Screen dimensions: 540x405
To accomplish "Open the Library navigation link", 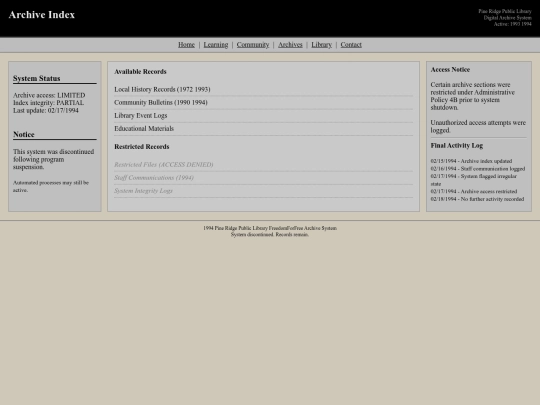I will 321,45.
